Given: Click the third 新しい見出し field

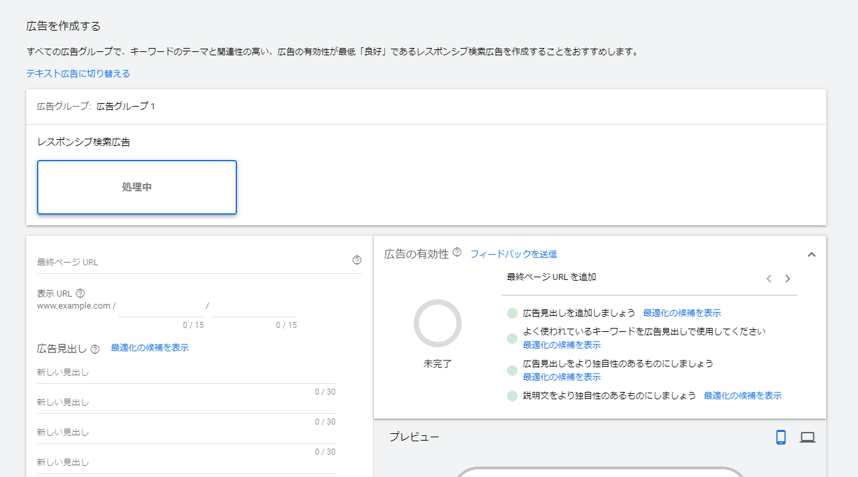Looking at the screenshot, I should (x=186, y=433).
